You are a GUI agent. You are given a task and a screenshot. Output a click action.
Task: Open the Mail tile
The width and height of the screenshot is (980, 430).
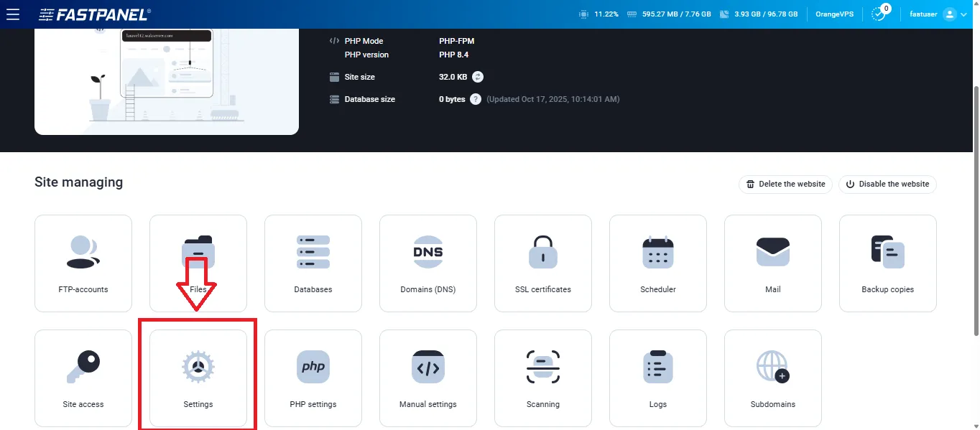point(773,263)
